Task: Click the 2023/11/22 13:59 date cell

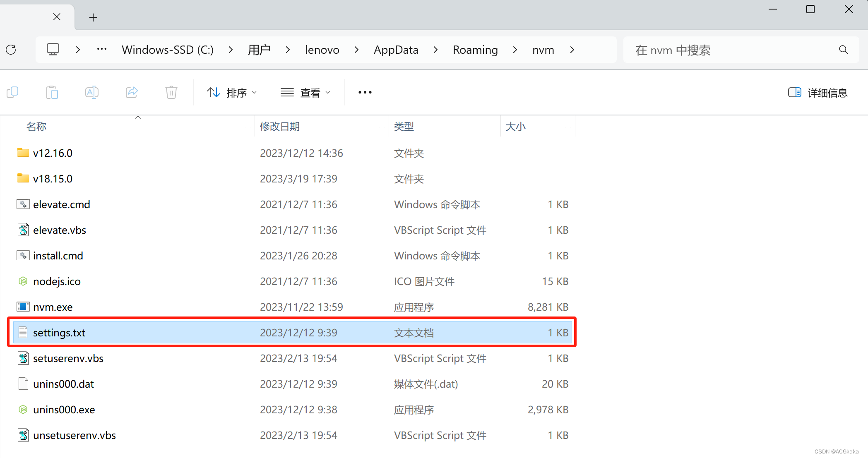Action: pos(301,307)
